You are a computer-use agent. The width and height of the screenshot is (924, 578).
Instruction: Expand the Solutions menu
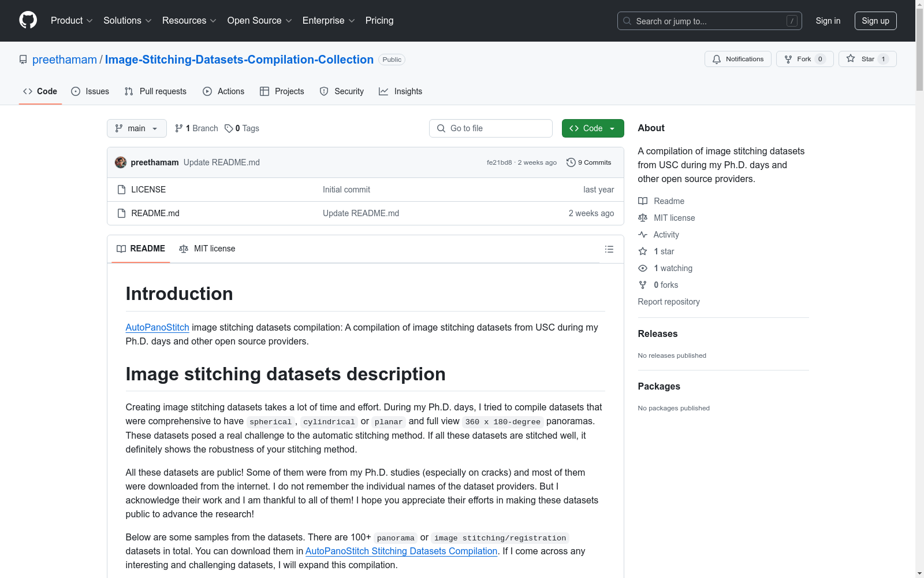[128, 20]
